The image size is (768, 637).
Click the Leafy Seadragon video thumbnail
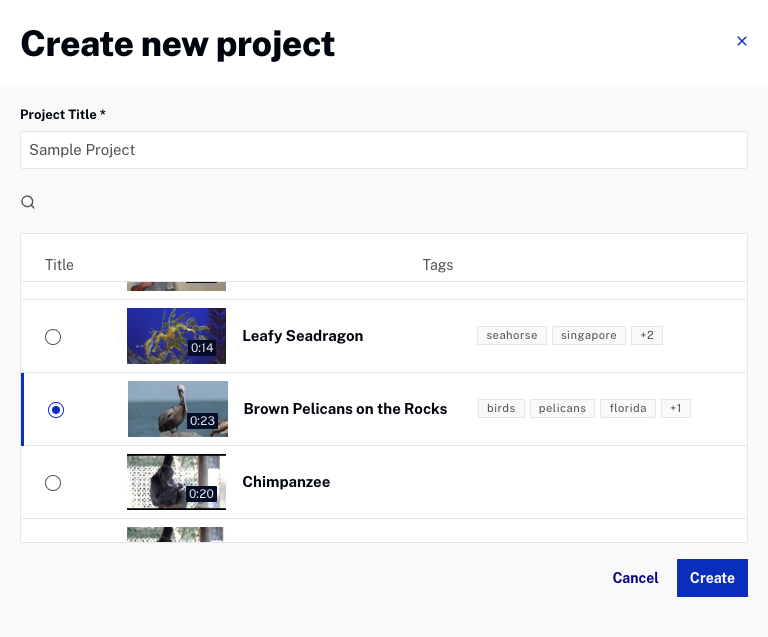pyautogui.click(x=176, y=336)
